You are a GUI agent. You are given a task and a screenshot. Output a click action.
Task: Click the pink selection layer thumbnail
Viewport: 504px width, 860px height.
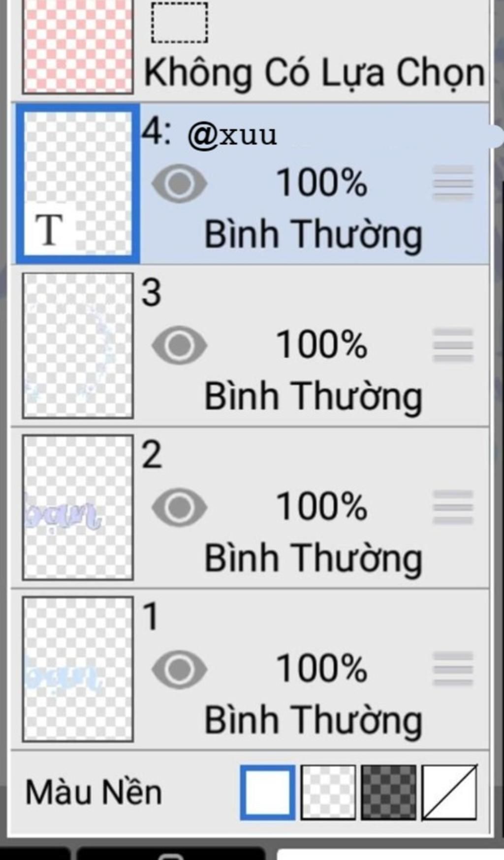point(78,47)
